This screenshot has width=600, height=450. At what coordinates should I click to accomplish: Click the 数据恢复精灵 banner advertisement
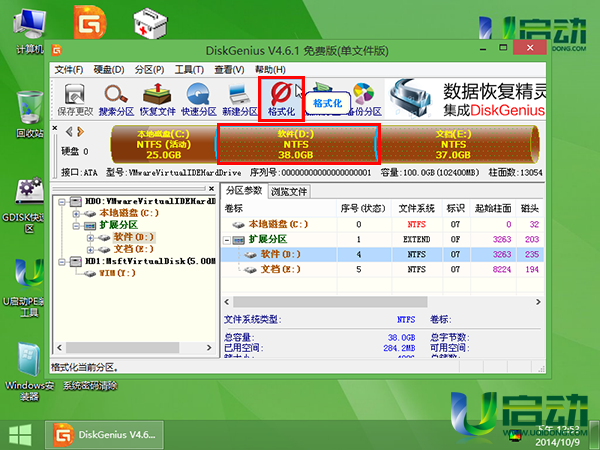pyautogui.click(x=465, y=99)
